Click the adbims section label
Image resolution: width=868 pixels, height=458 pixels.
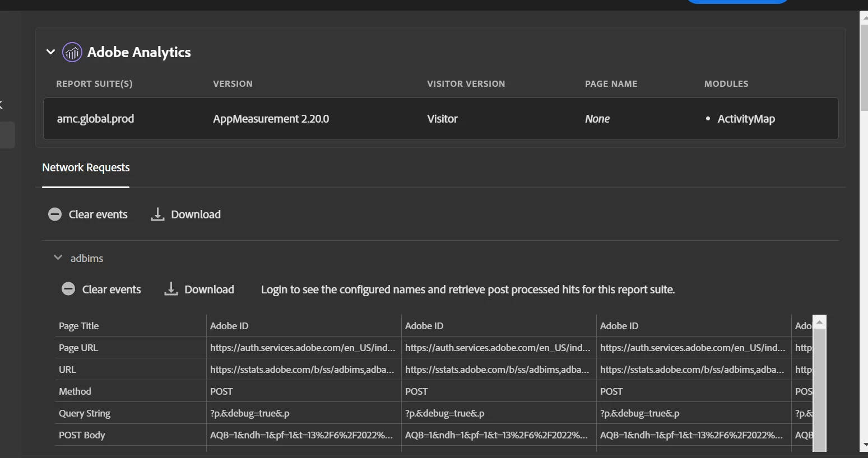(x=87, y=258)
